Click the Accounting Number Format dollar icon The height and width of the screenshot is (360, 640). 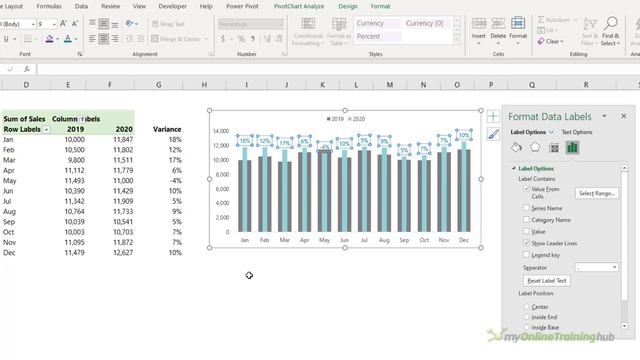pyautogui.click(x=223, y=39)
